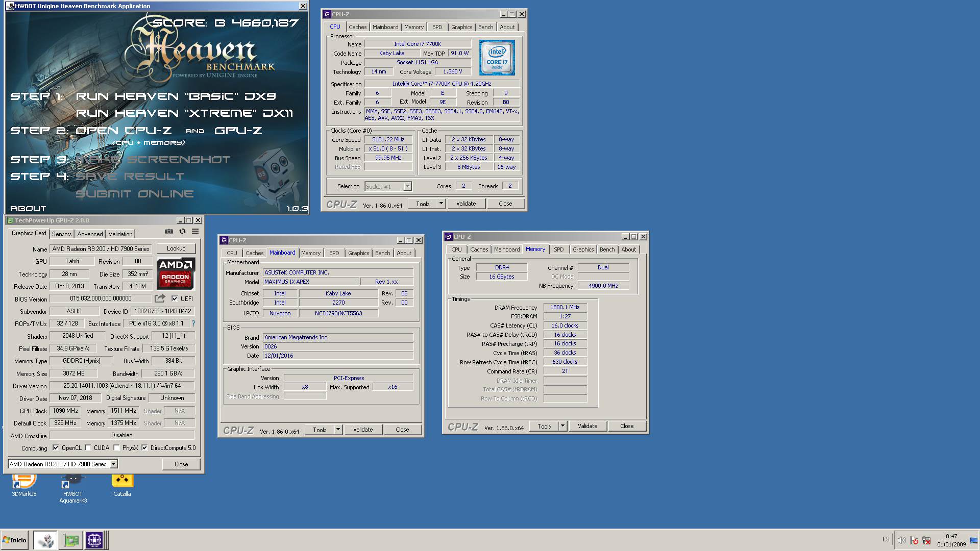Expand Tools arrow in CPU-Z Memory window
The image size is (980, 551).
point(562,426)
